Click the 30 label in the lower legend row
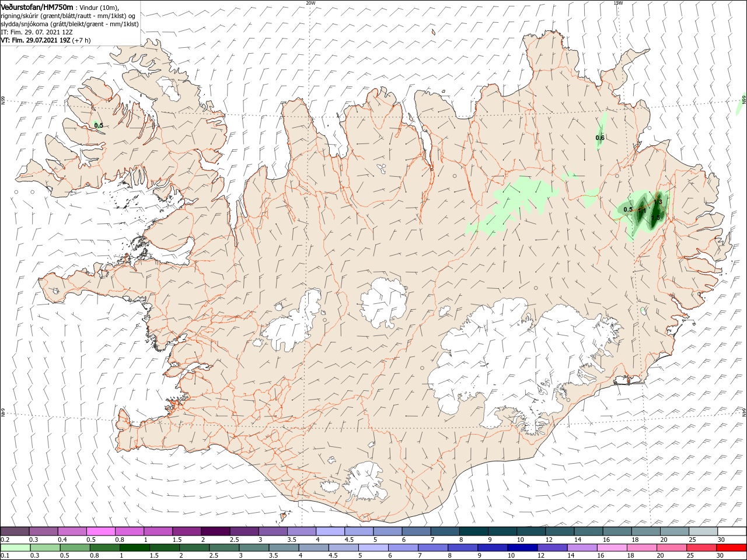The height and width of the screenshot is (560, 747). click(x=721, y=555)
